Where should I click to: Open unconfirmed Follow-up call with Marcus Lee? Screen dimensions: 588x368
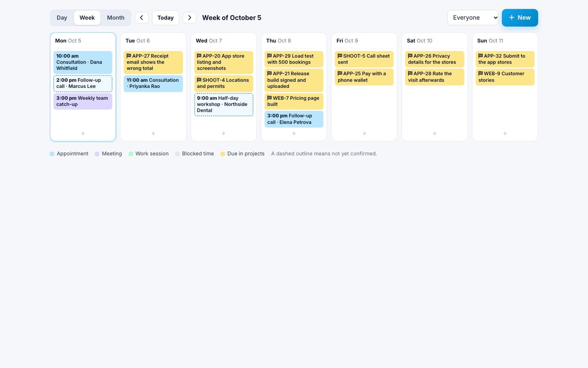click(x=83, y=83)
